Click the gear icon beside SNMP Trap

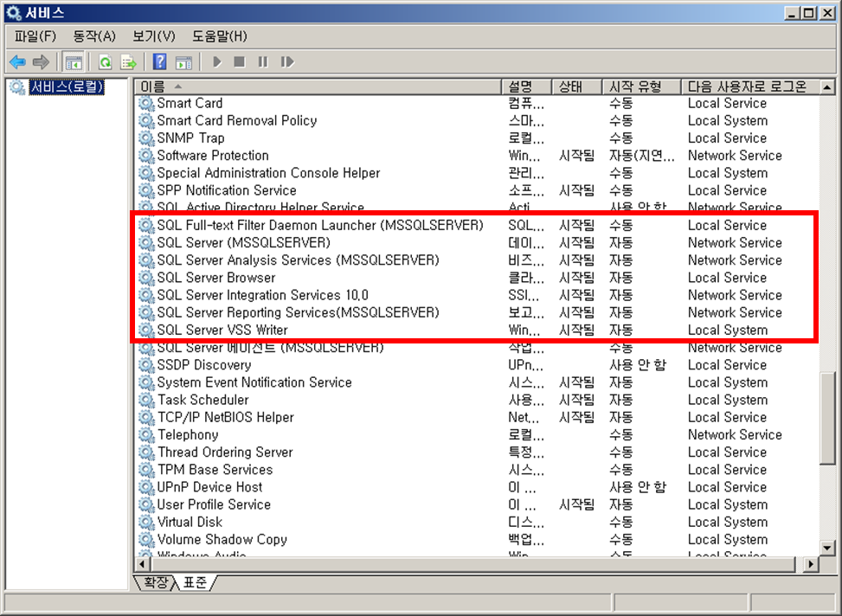coord(146,138)
